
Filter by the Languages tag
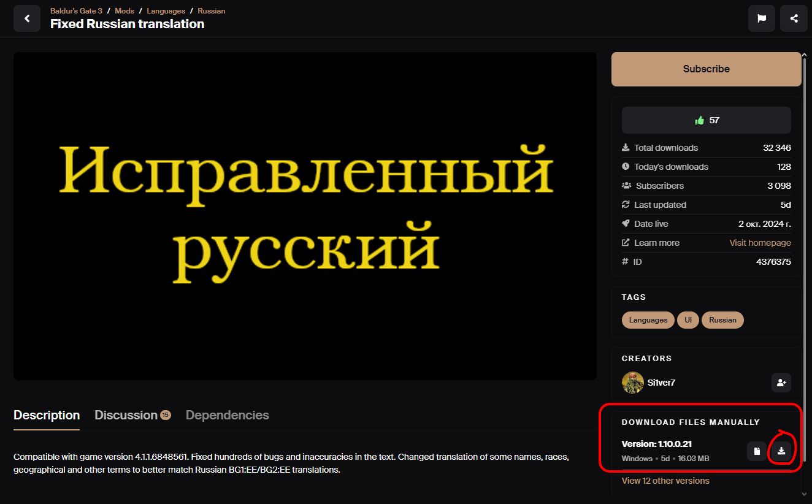pyautogui.click(x=648, y=320)
